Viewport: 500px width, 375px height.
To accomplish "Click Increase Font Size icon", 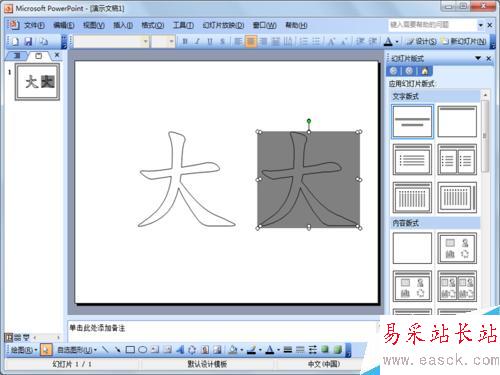I will tap(331, 42).
